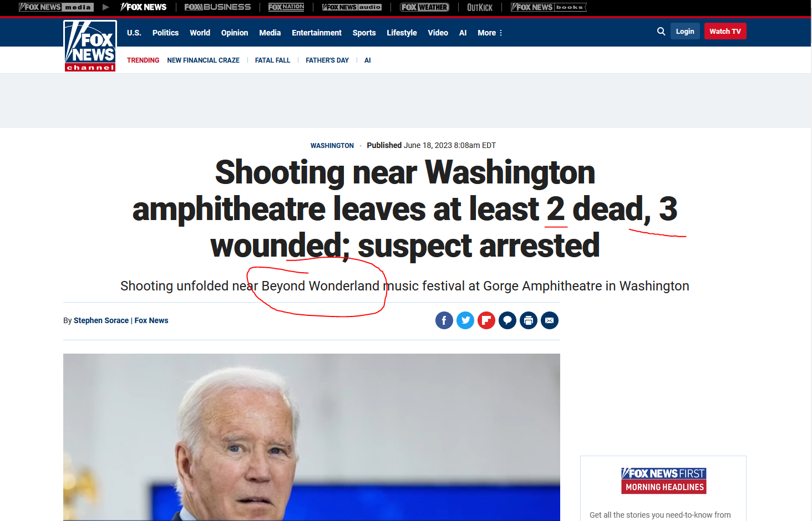
Task: Select AI in the main navigation
Action: [x=463, y=33]
